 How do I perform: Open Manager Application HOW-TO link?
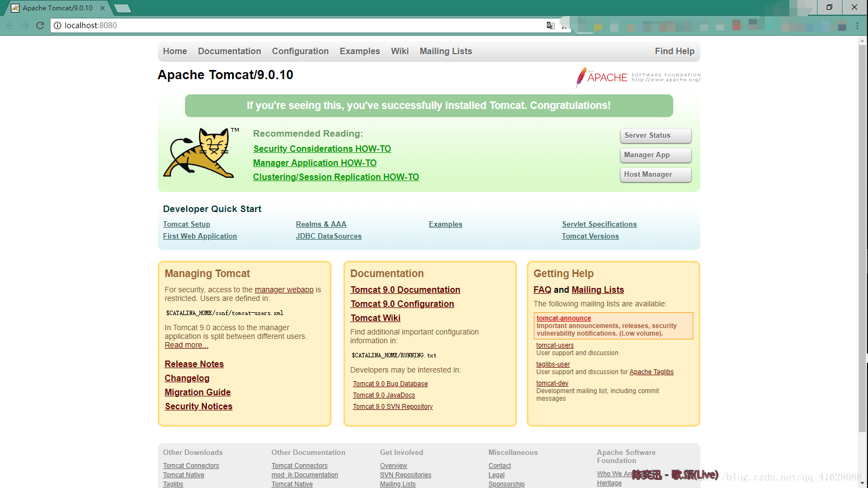tap(315, 163)
